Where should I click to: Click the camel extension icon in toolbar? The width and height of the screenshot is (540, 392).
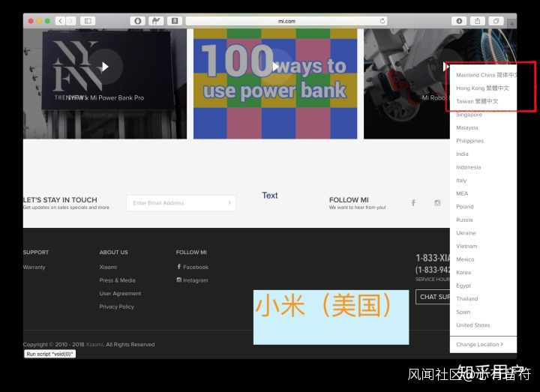coord(156,21)
